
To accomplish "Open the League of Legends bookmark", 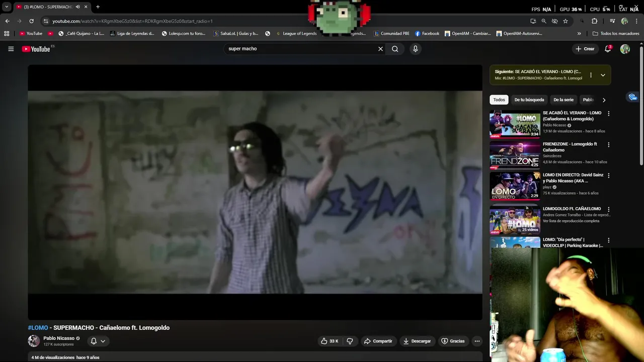I will pos(296,34).
